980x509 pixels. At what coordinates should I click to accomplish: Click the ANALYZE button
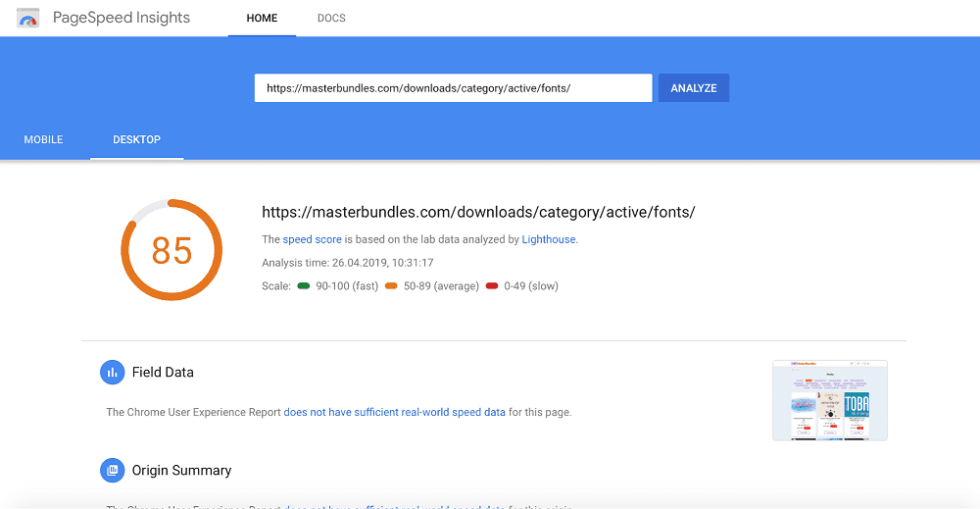[694, 88]
